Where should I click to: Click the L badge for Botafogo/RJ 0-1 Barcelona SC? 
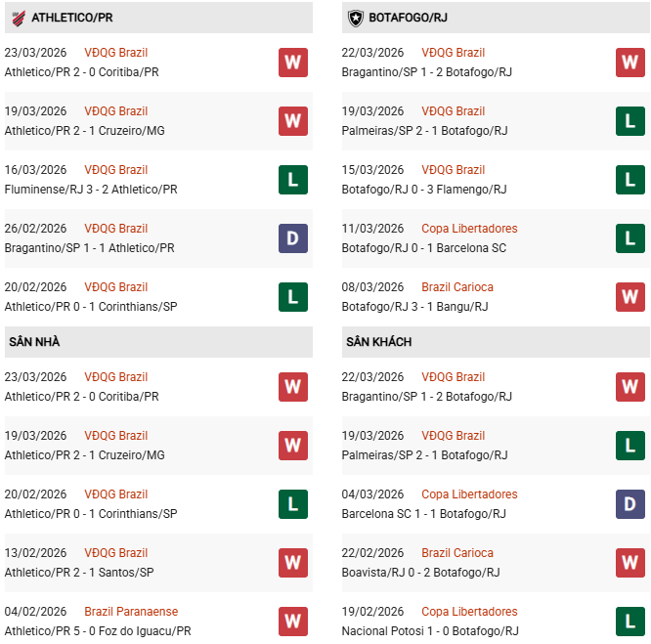click(630, 238)
